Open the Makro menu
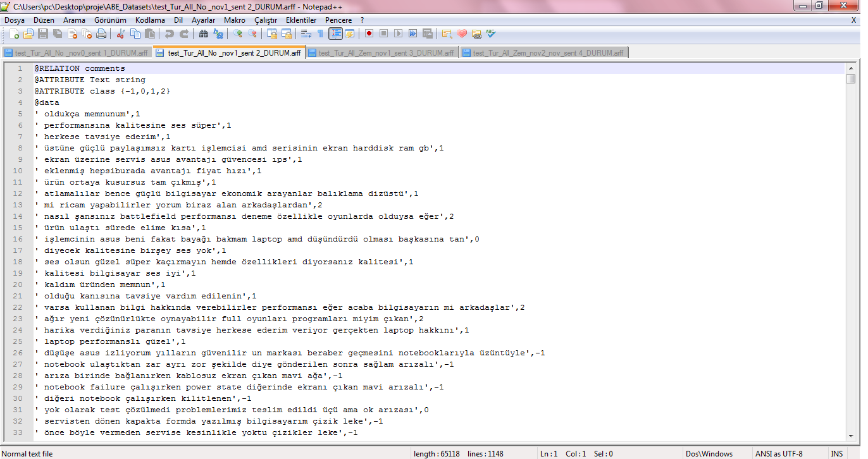868x459 pixels. point(235,20)
